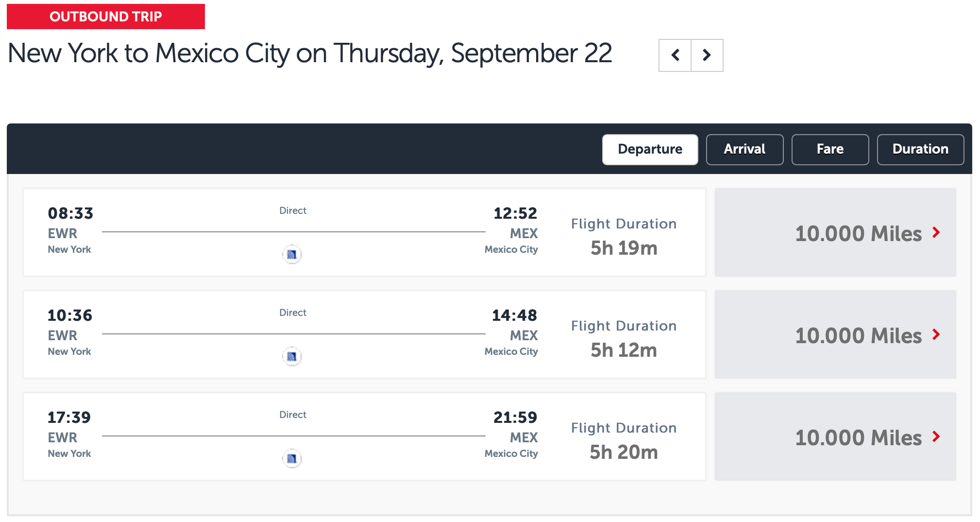This screenshot has height=522, width=980.
Task: Click airline logo on 10:36 flight
Action: coord(292,356)
